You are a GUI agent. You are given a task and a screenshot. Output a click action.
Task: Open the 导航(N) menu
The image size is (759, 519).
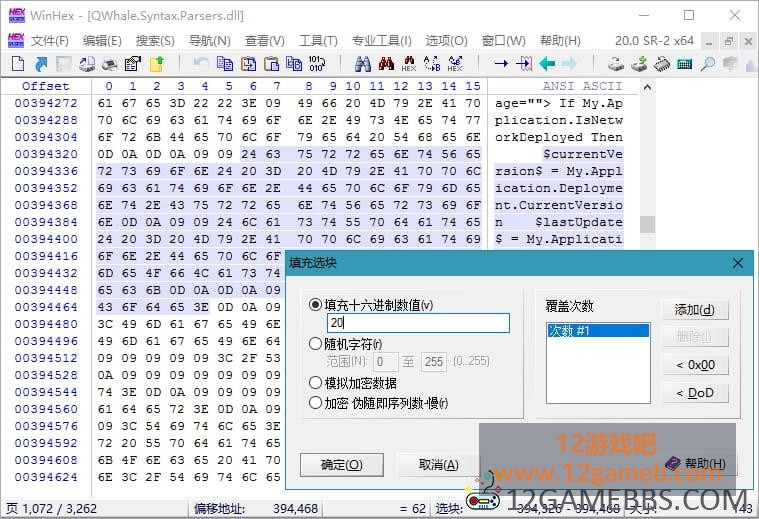point(210,41)
